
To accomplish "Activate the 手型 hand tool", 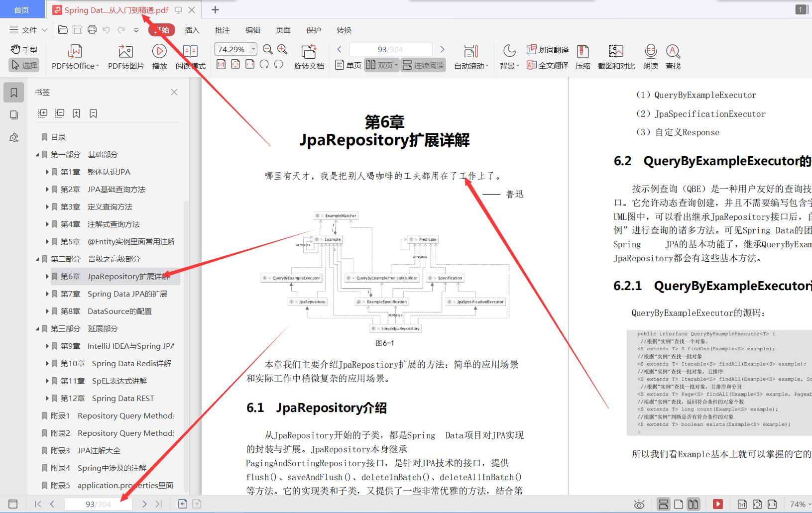I will [24, 50].
